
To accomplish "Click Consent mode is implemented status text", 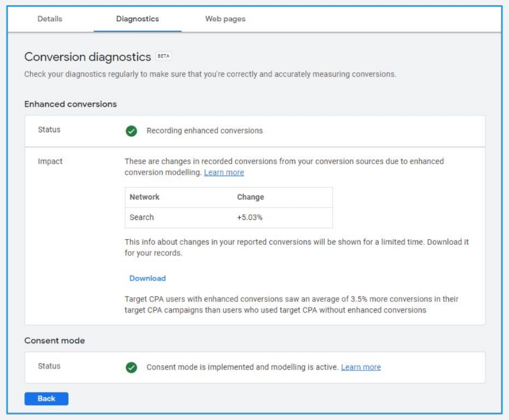I will pyautogui.click(x=242, y=367).
